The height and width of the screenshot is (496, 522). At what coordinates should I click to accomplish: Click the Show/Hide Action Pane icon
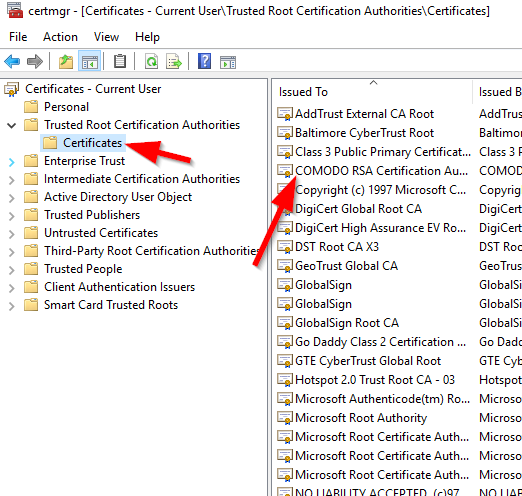tap(228, 62)
